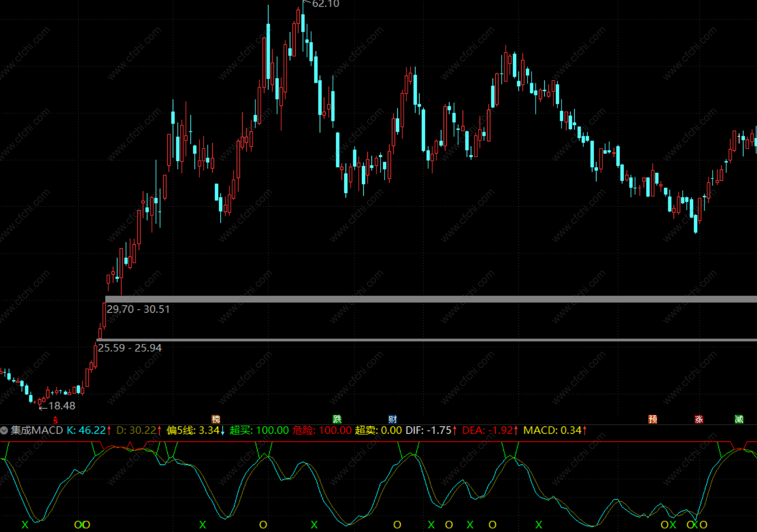
Task: Click the 超卖: 0.00 oversold value
Action: click(x=378, y=430)
